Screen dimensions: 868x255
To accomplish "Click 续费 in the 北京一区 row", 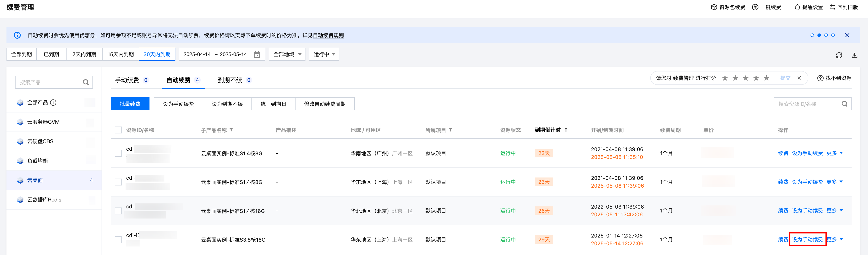I will pos(783,211).
